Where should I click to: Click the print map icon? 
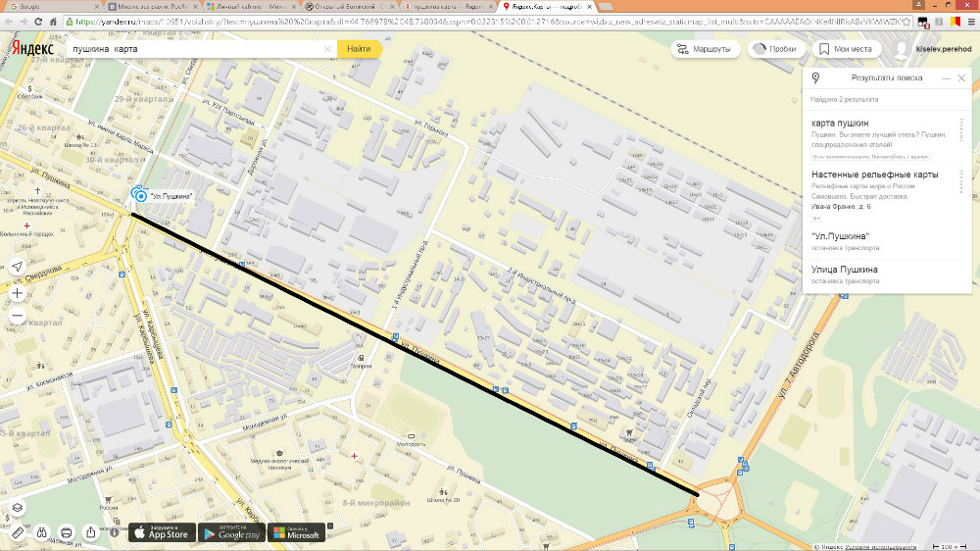67,532
